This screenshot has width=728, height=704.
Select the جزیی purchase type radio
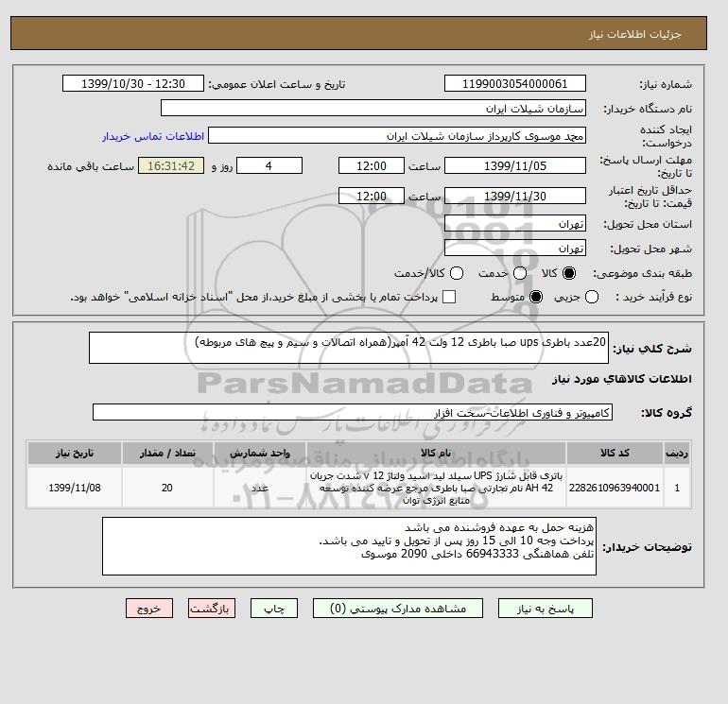click(592, 297)
